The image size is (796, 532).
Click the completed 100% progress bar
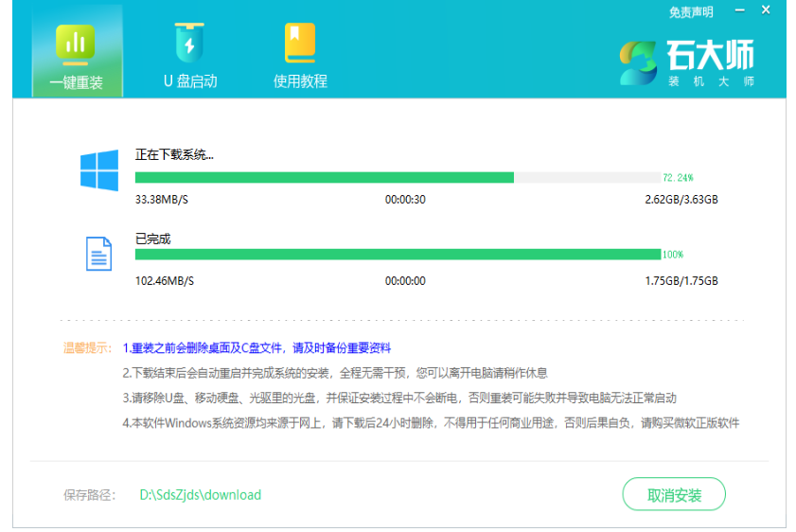[x=398, y=255]
